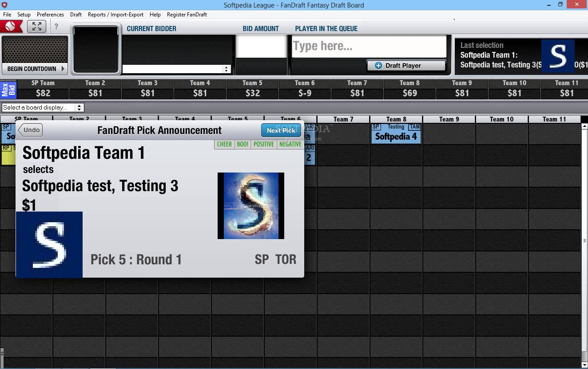
Task: Click the Pick 5 : Round 1 text
Action: tap(136, 259)
